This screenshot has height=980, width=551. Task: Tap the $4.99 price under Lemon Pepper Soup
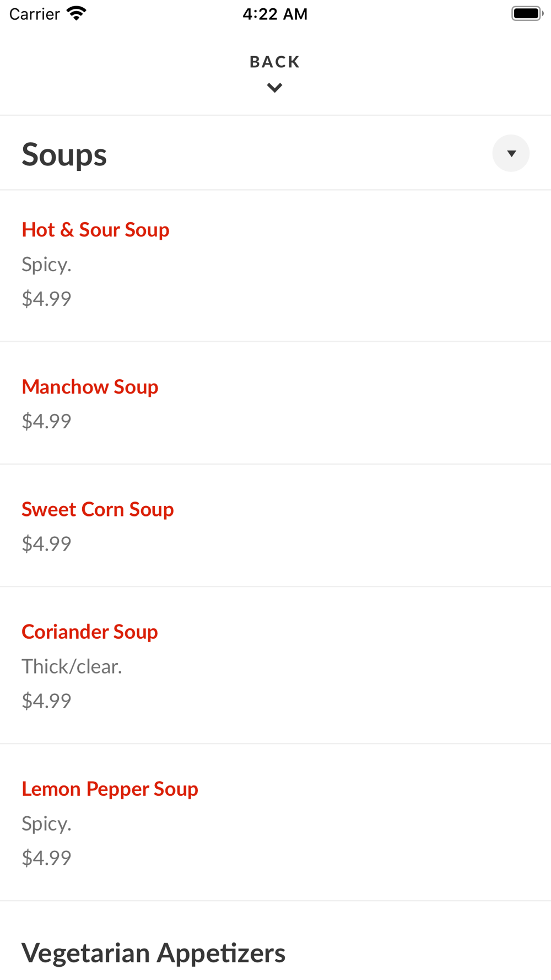46,858
